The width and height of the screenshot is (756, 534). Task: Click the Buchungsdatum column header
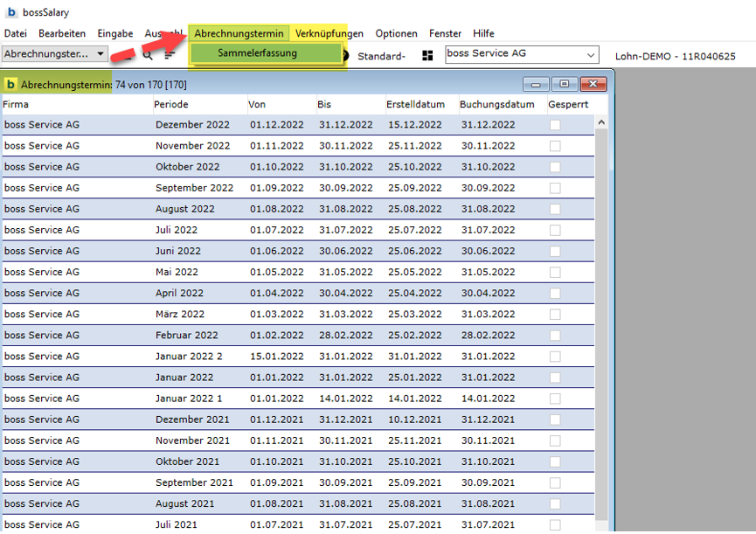click(x=496, y=104)
